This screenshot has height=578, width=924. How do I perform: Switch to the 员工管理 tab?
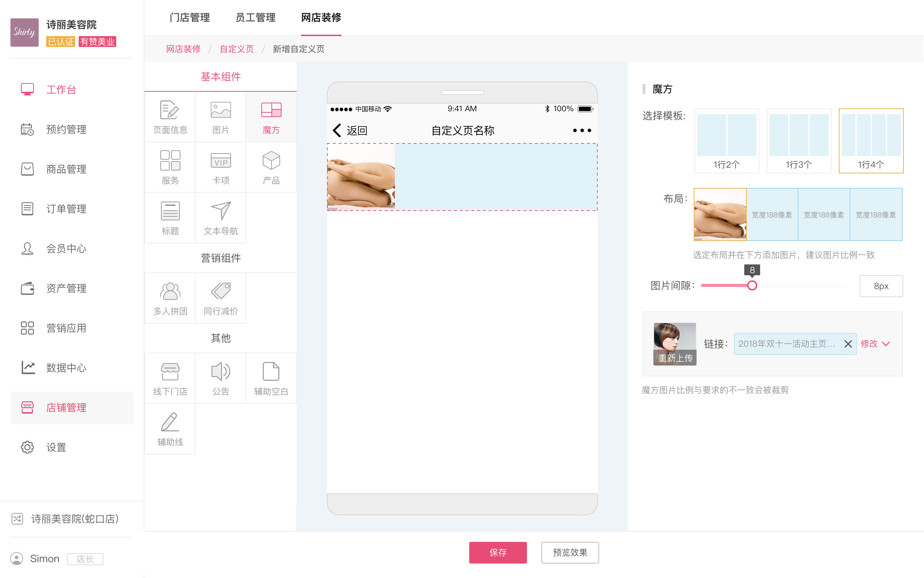click(x=256, y=18)
